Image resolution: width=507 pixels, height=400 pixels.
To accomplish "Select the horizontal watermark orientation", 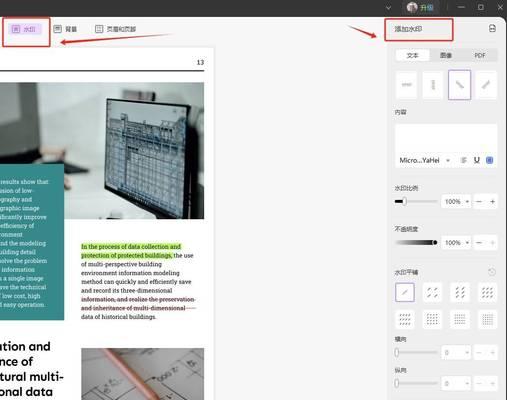I will tap(406, 85).
